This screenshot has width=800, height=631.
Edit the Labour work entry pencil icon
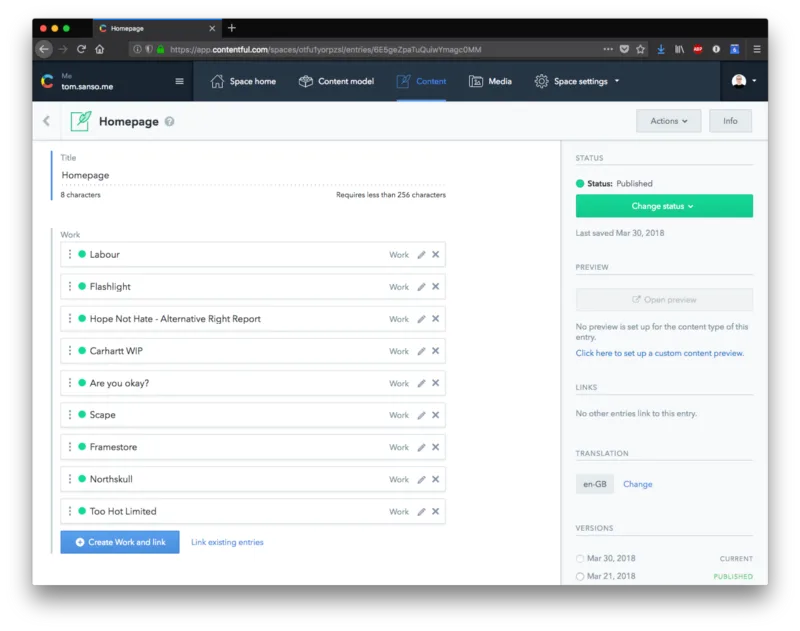tap(421, 255)
